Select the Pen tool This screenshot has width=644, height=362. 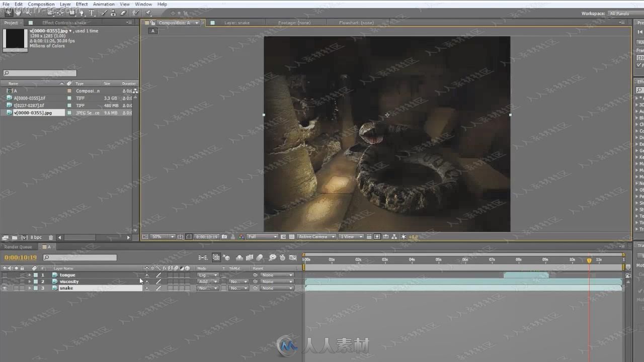82,13
